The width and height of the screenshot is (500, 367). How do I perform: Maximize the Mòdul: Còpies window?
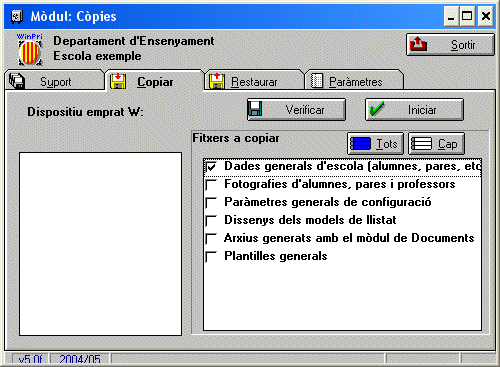467,16
